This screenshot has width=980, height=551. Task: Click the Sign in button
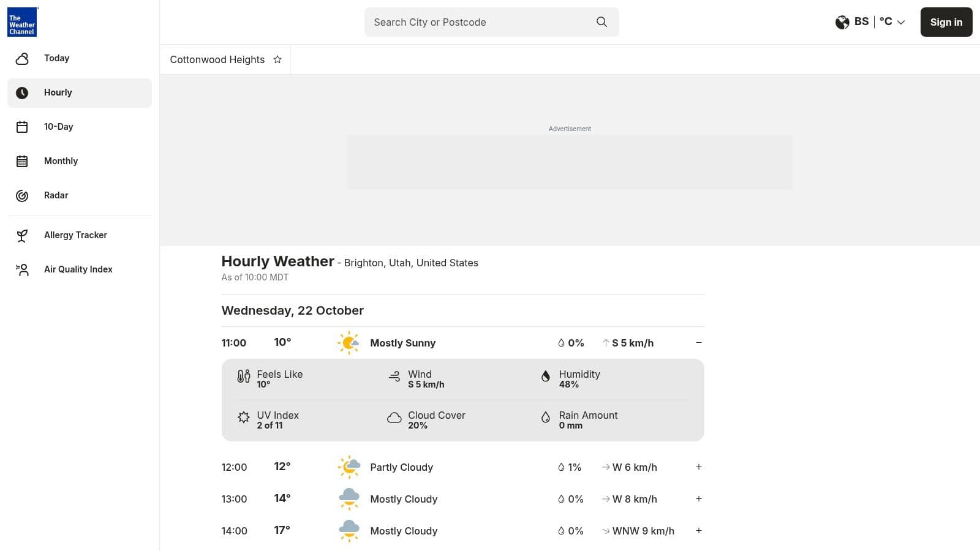946,22
